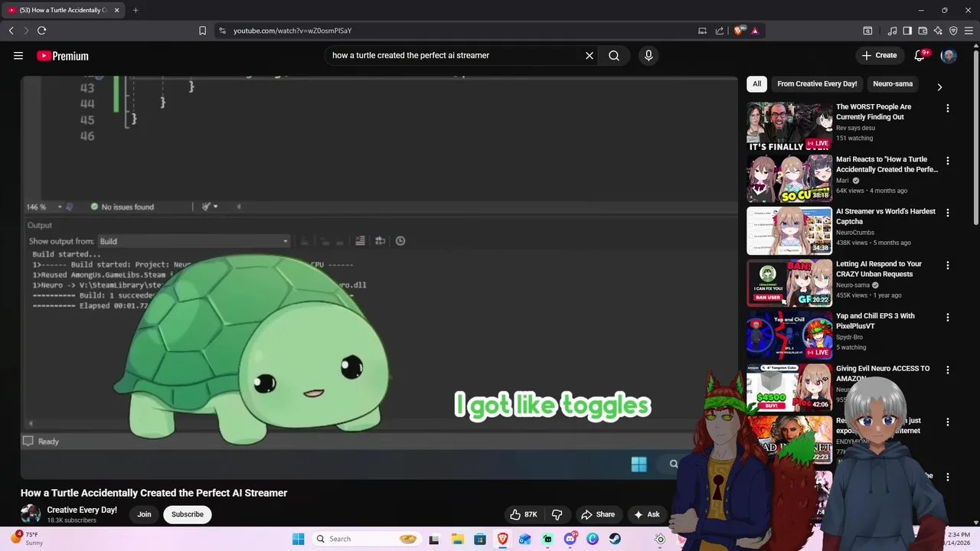
Task: Select the Neuro-sama filter chip
Action: coord(893,84)
